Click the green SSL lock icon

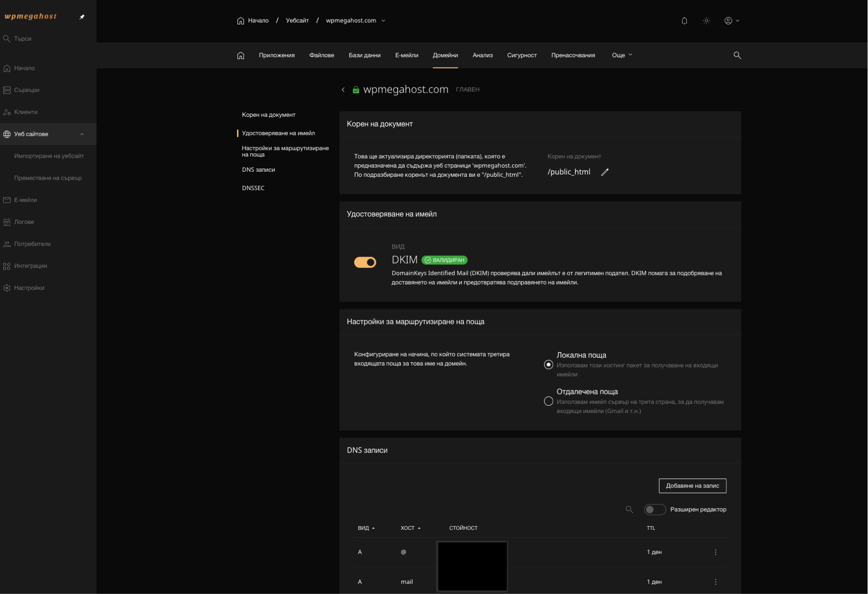[x=356, y=90]
